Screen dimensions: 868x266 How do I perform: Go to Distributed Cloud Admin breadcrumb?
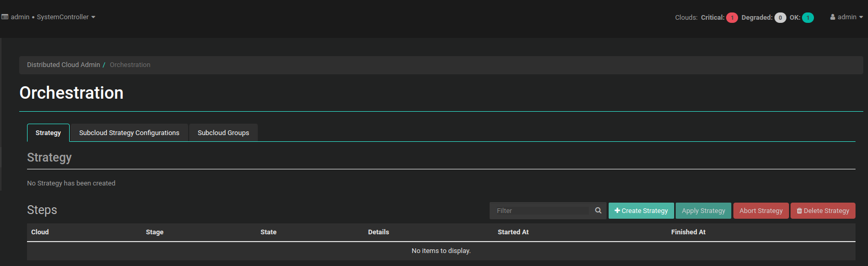(x=63, y=65)
